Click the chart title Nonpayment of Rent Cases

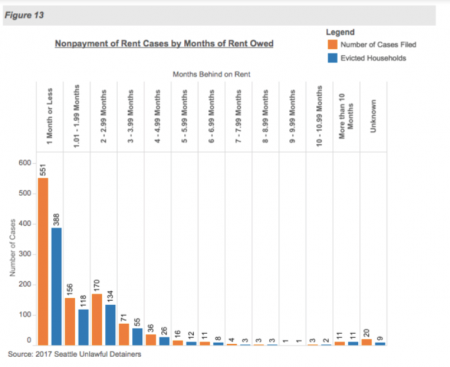(x=164, y=44)
